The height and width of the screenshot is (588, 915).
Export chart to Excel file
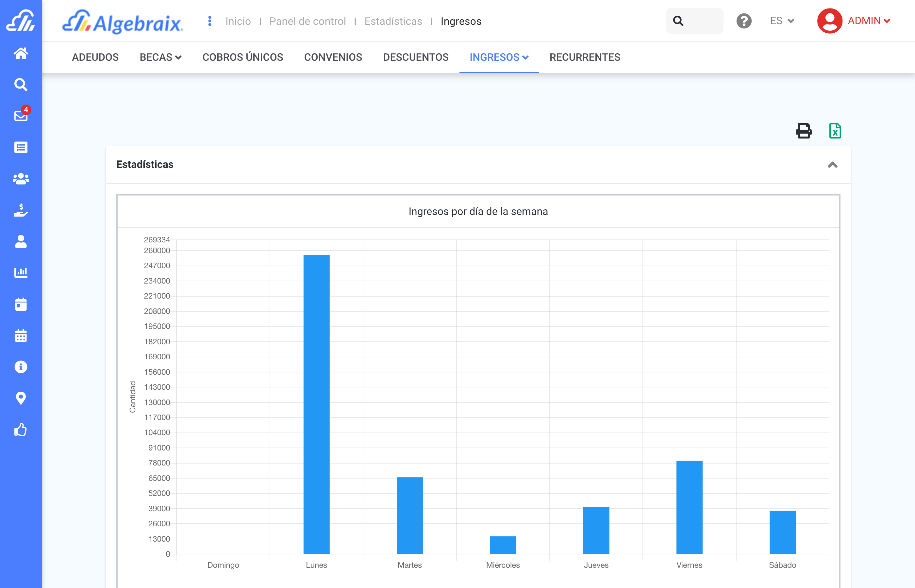pos(835,131)
